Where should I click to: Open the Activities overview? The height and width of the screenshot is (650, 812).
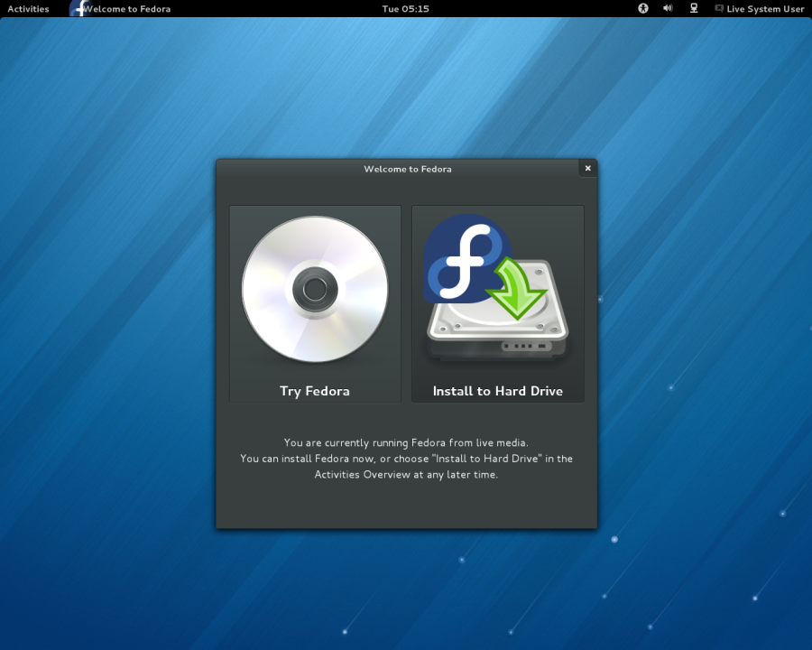[28, 9]
